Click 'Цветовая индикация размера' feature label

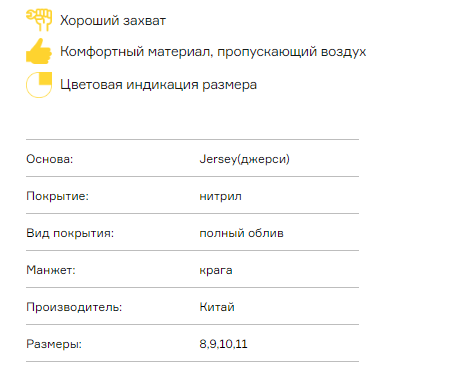(x=158, y=85)
